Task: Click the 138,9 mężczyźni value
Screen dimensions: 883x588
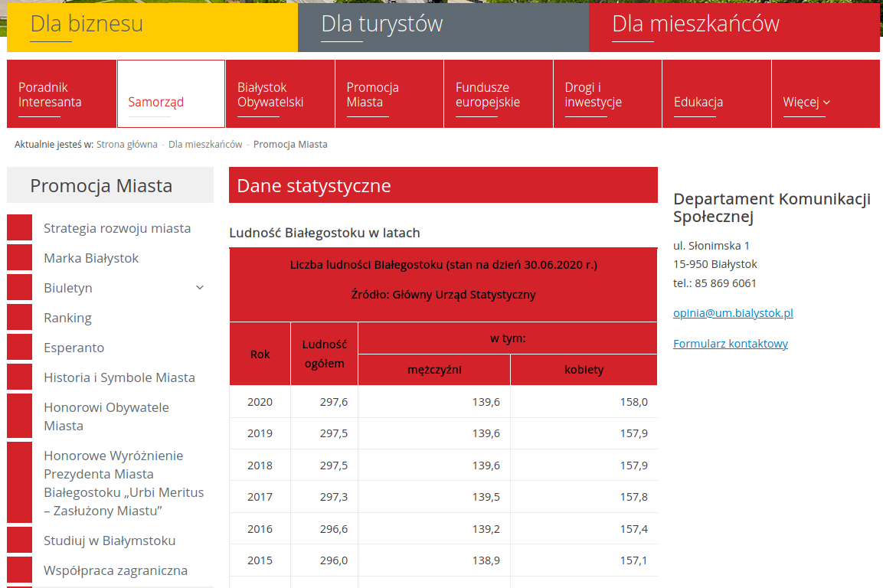Action: click(486, 560)
